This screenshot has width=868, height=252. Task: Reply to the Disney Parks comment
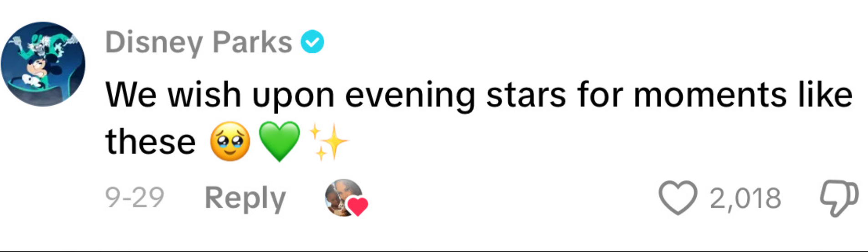[245, 198]
